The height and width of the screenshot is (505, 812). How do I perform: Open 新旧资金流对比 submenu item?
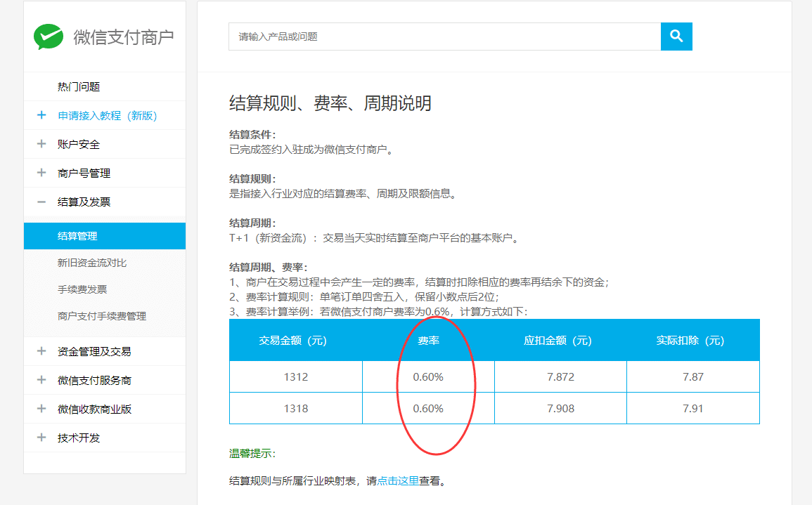pos(92,263)
